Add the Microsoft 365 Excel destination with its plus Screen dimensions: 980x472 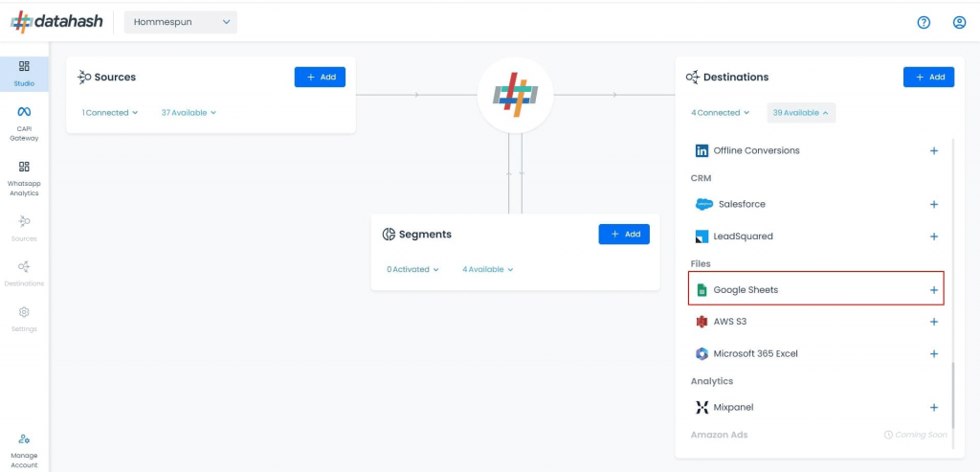[x=934, y=354]
